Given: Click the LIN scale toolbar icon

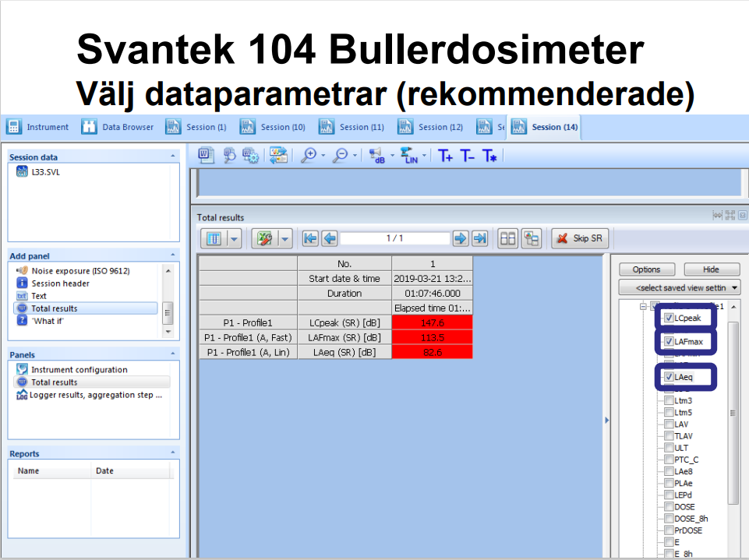Looking at the screenshot, I should tap(408, 156).
